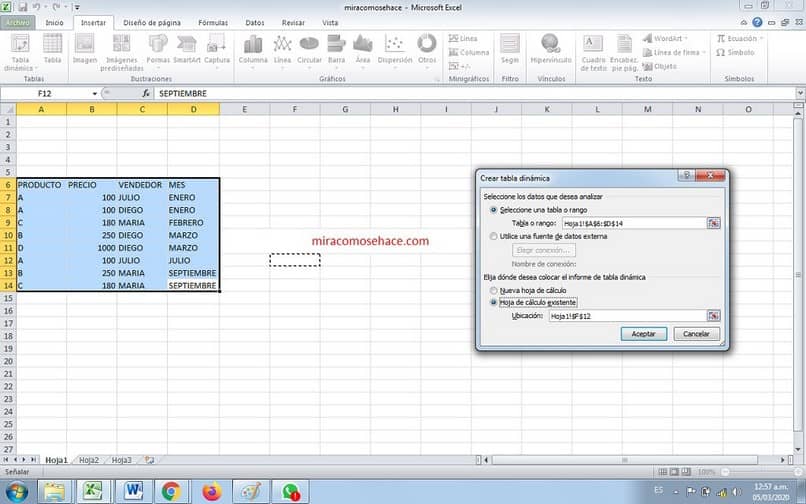Switch to Diseño de página tab
Viewport: 806px width, 504px height.
pyautogui.click(x=152, y=23)
